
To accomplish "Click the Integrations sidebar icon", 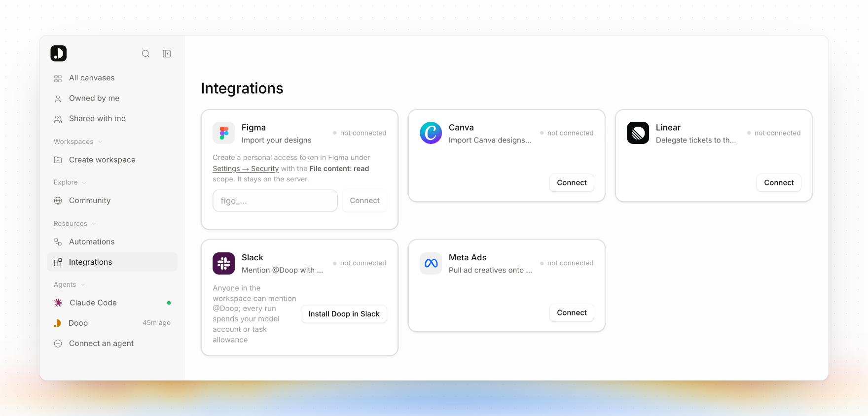I will (x=58, y=262).
